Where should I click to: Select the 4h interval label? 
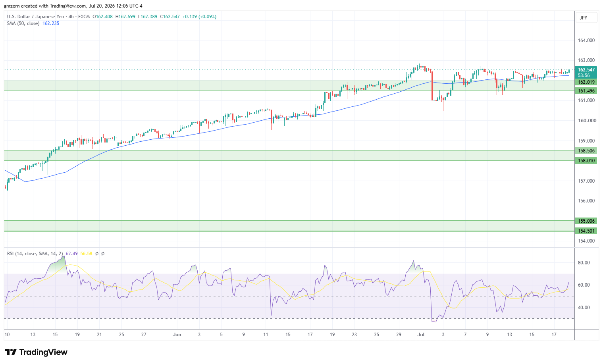71,17
